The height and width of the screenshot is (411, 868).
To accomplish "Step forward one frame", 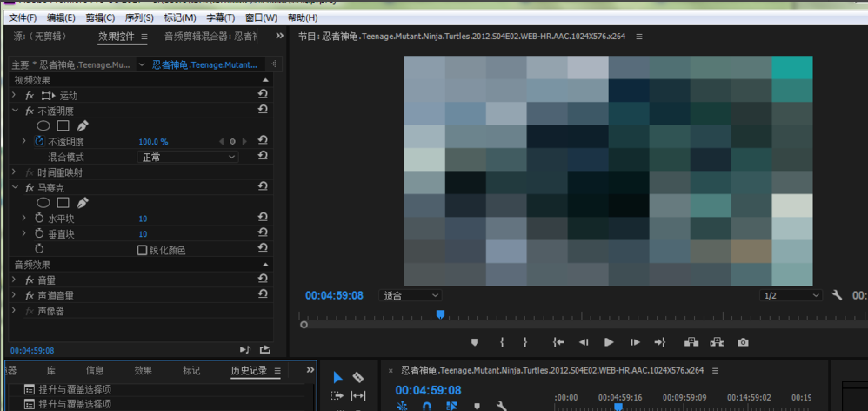I will (x=635, y=342).
